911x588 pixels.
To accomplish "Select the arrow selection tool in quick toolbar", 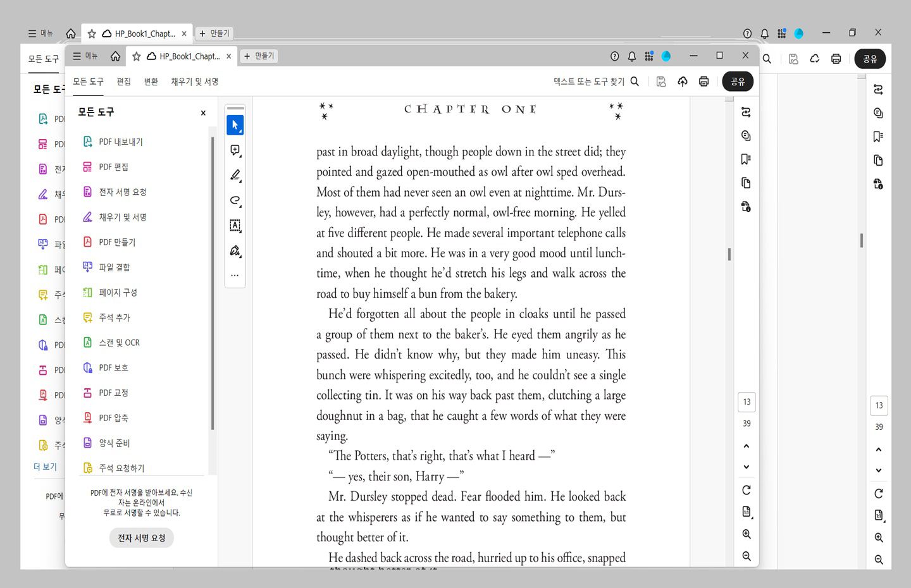I will (235, 125).
